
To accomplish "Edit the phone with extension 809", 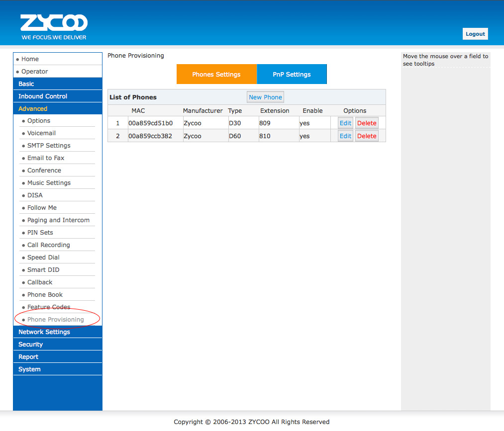I will click(345, 123).
